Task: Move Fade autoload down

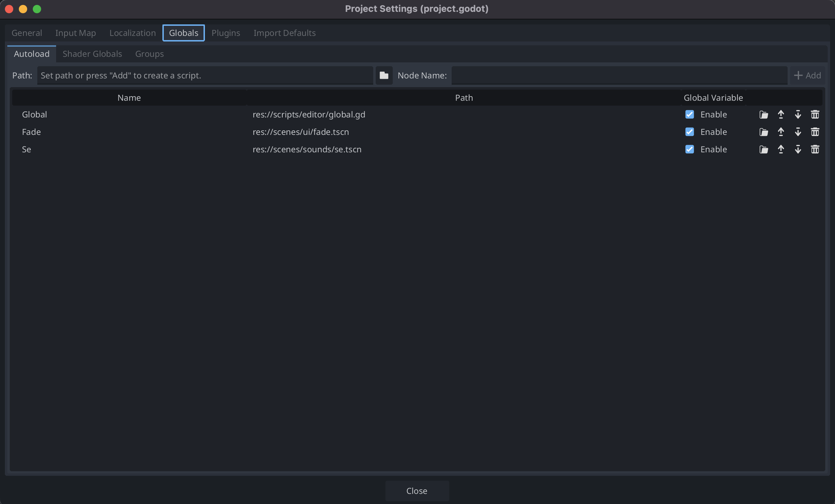Action: [x=798, y=132]
